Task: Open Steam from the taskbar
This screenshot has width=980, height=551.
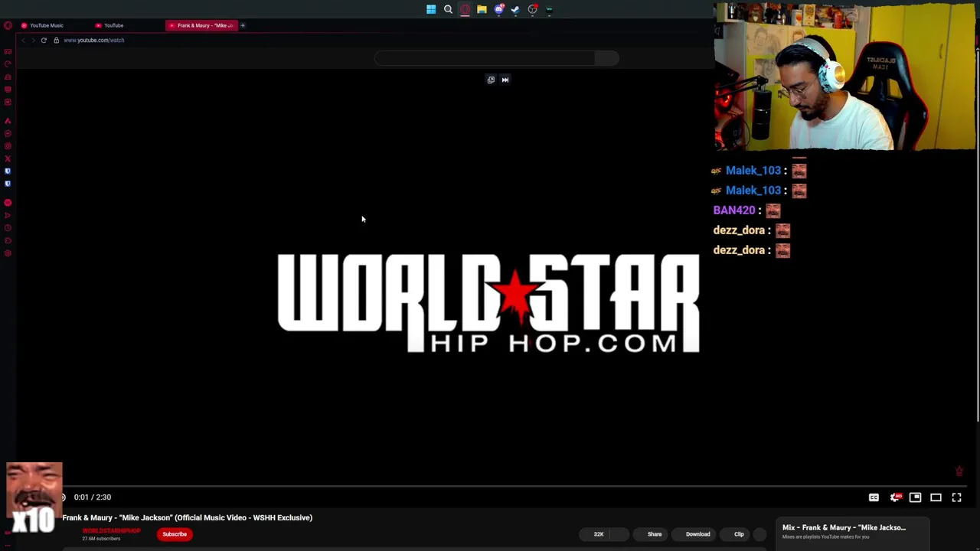Action: point(515,10)
